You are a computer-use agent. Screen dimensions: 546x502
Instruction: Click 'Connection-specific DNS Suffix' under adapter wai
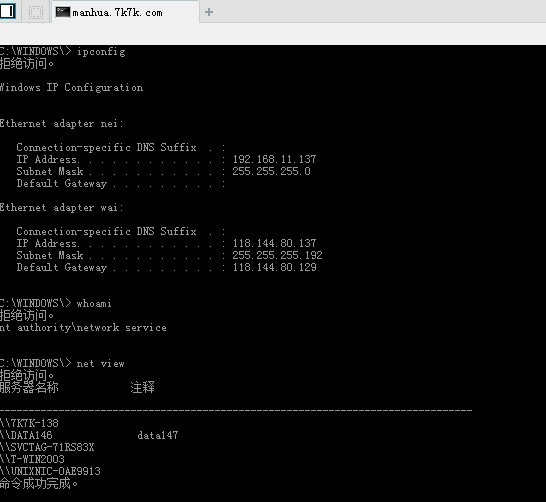pos(107,232)
